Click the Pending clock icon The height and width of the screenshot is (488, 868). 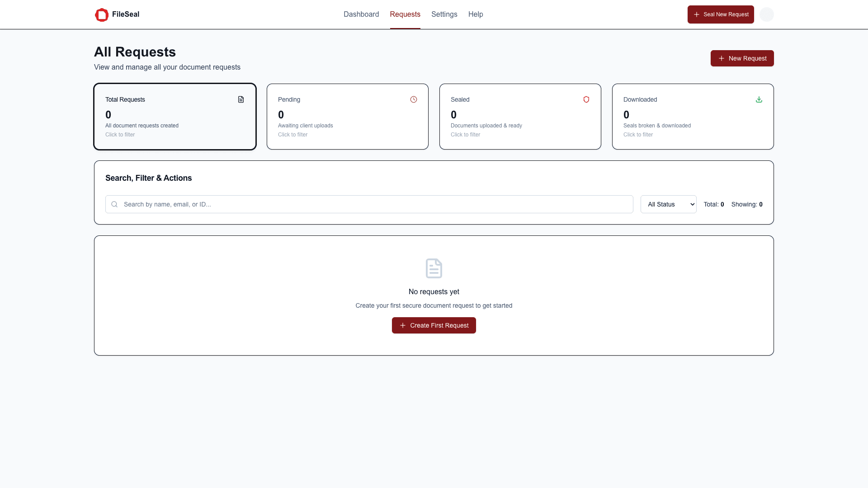pos(414,99)
